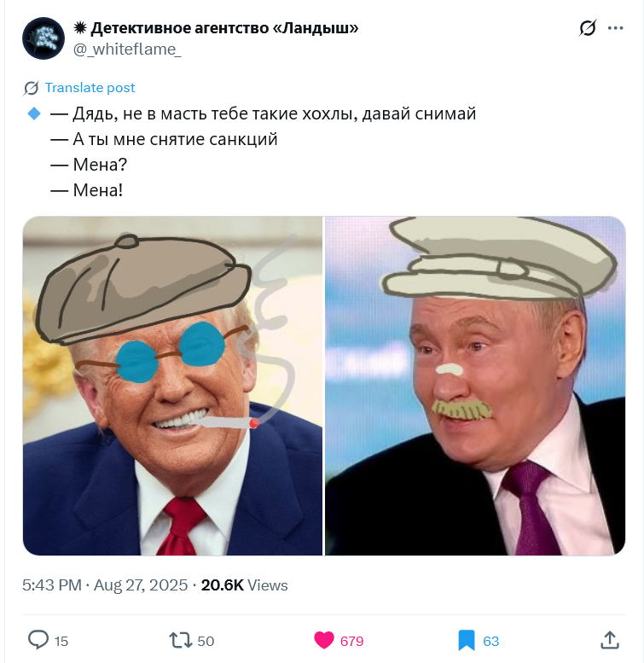Remove the bookmark with the blue bookmark icon

tap(467, 640)
